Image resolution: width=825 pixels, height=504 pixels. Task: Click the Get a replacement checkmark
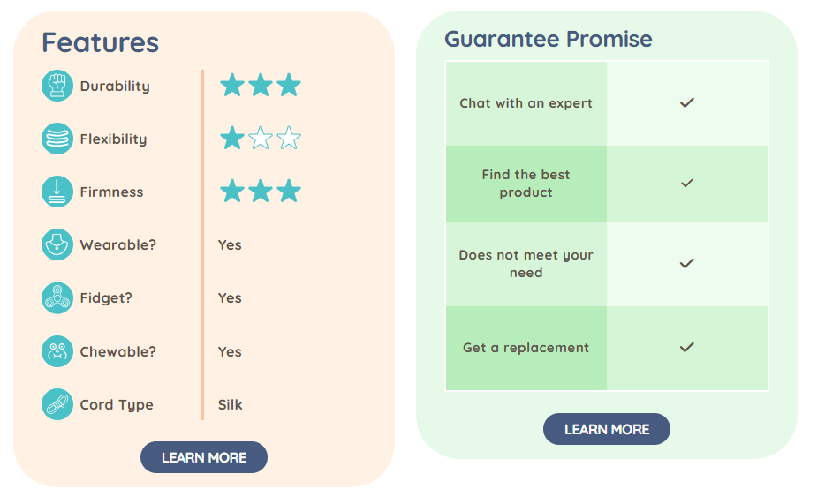686,347
